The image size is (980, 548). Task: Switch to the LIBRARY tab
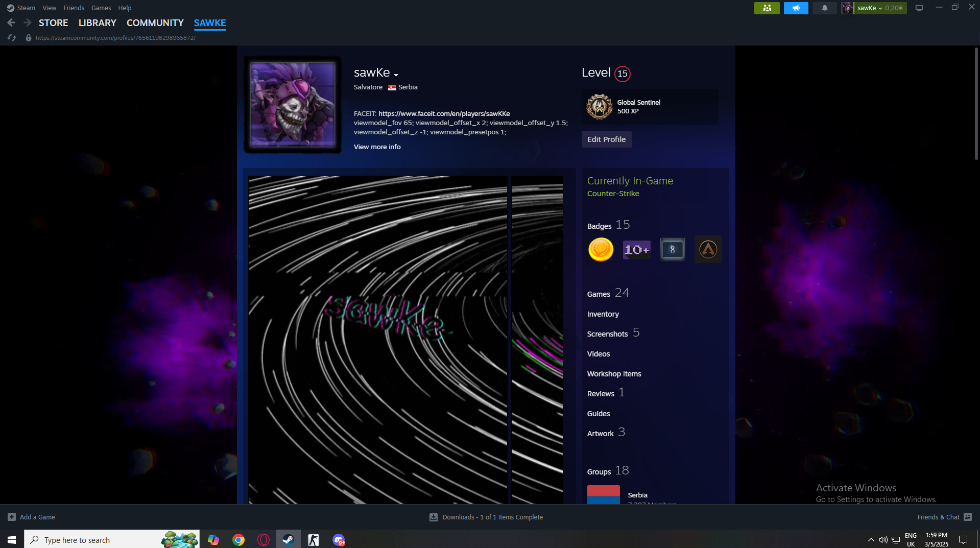97,23
